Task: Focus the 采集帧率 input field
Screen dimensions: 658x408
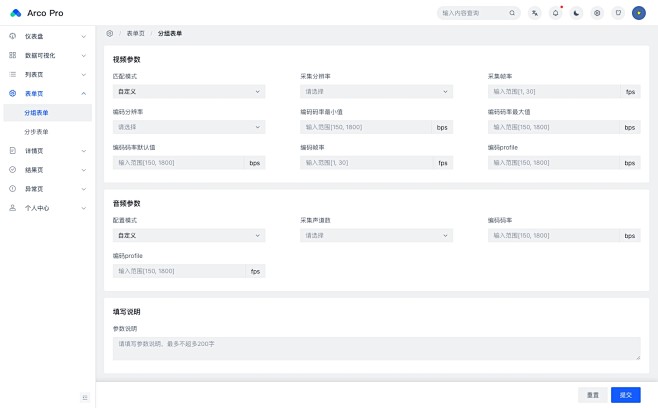Action: coord(554,92)
